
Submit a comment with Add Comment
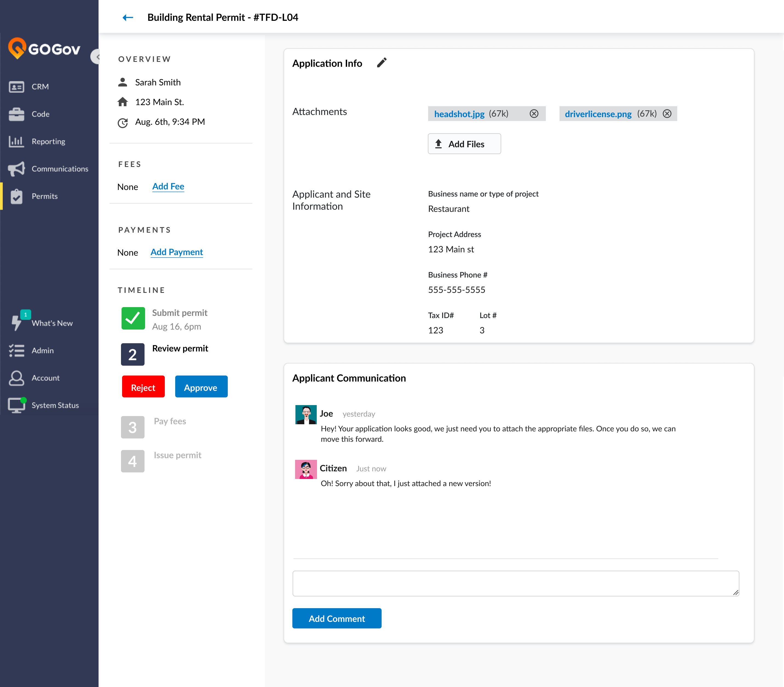337,618
